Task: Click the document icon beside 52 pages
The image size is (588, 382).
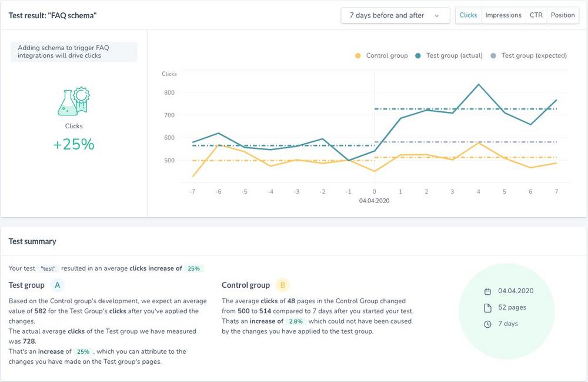Action: [487, 308]
